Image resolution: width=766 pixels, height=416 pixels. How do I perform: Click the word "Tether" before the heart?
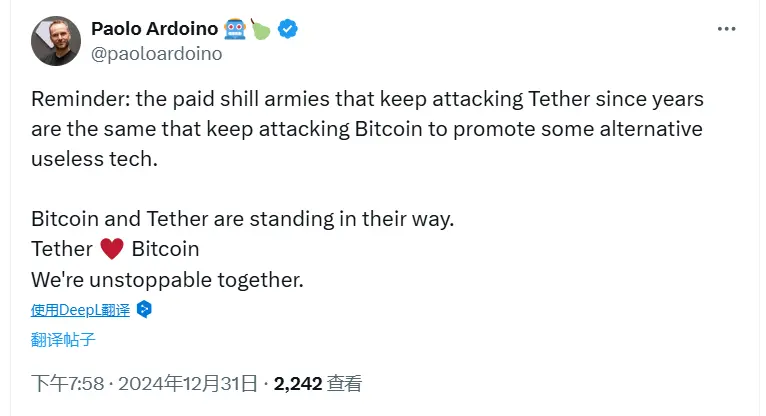62,249
